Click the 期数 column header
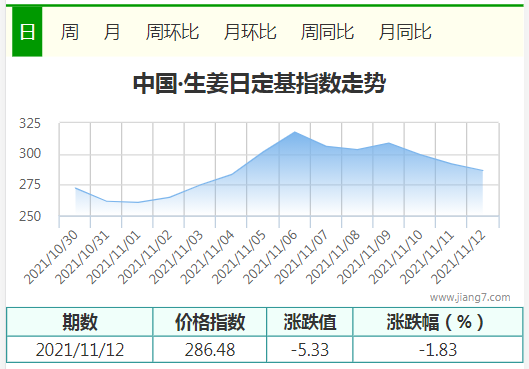The width and height of the screenshot is (529, 369). [x=80, y=322]
